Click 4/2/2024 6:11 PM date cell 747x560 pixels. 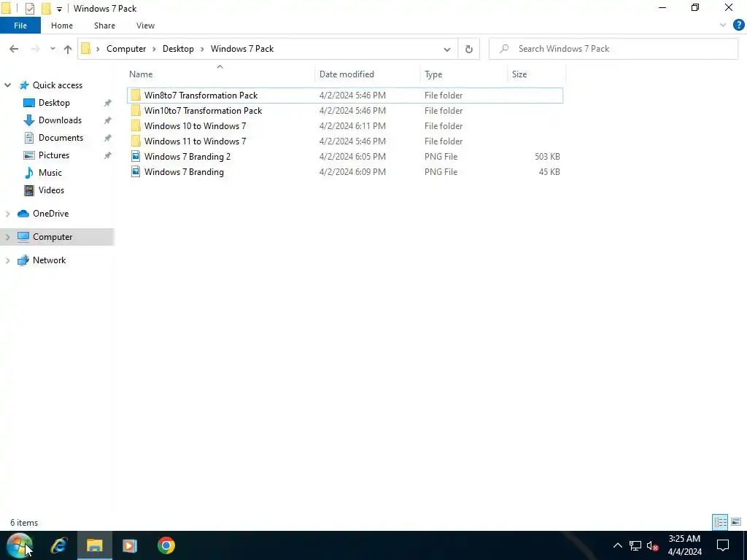[352, 126]
